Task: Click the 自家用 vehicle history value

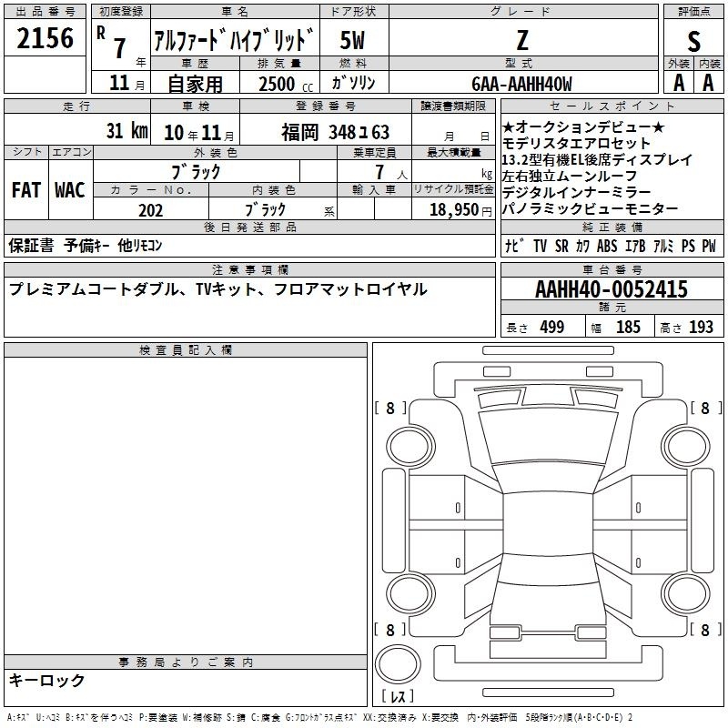Action: coord(194,83)
